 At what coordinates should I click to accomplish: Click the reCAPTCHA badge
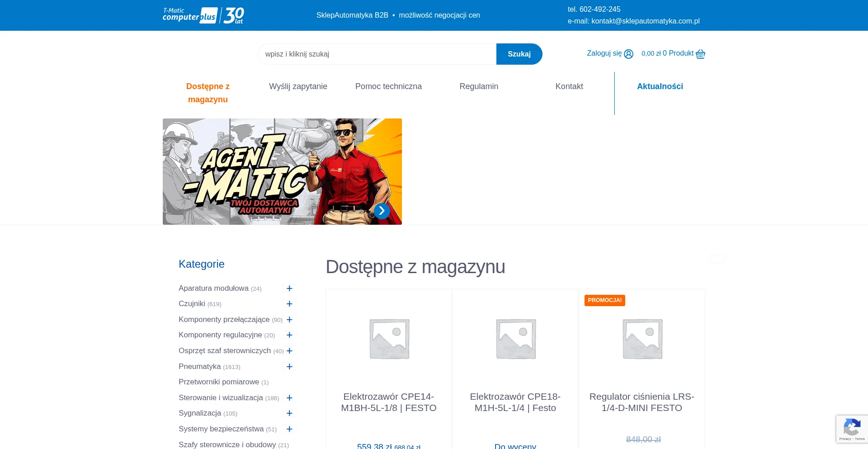pos(852,429)
